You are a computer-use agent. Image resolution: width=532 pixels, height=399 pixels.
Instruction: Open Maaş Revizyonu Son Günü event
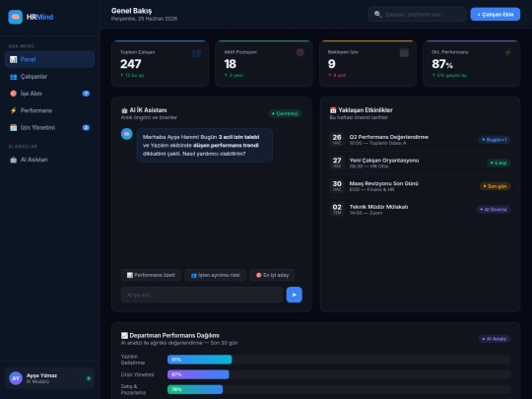pyautogui.click(x=420, y=186)
